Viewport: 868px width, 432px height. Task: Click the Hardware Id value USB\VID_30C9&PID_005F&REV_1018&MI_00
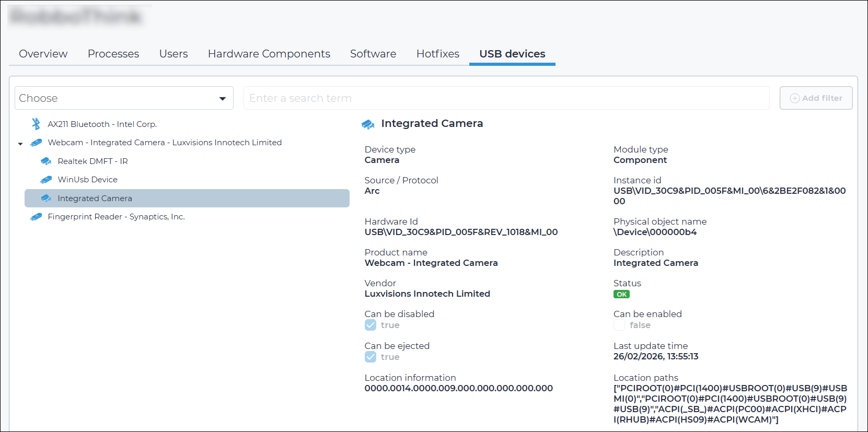click(461, 232)
